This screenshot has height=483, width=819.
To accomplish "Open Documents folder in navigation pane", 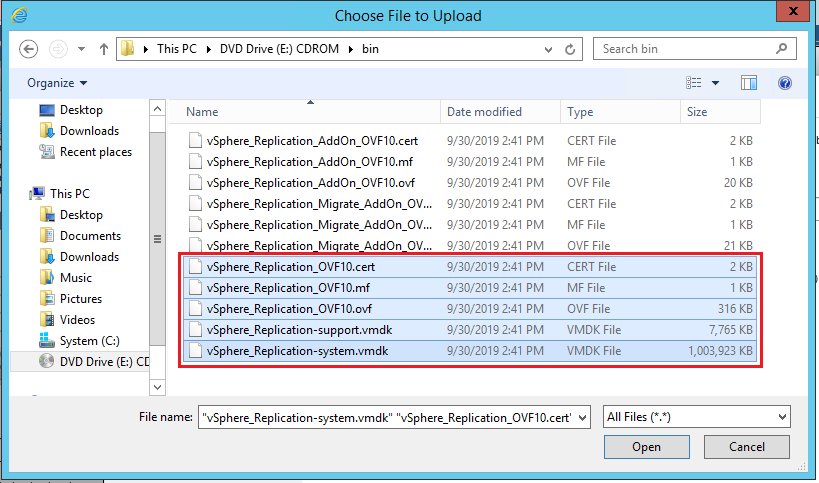I will tap(80, 236).
